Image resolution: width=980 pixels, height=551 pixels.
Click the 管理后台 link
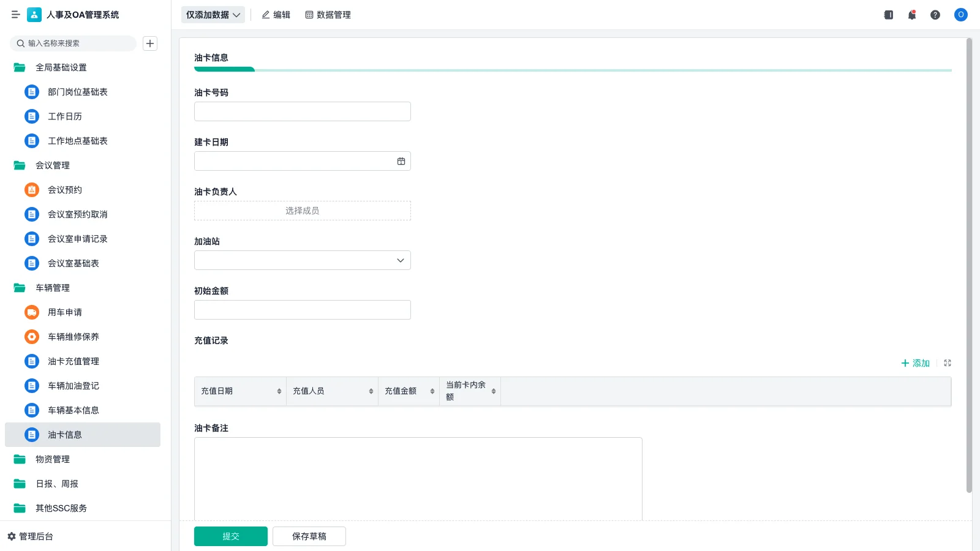pyautogui.click(x=36, y=536)
